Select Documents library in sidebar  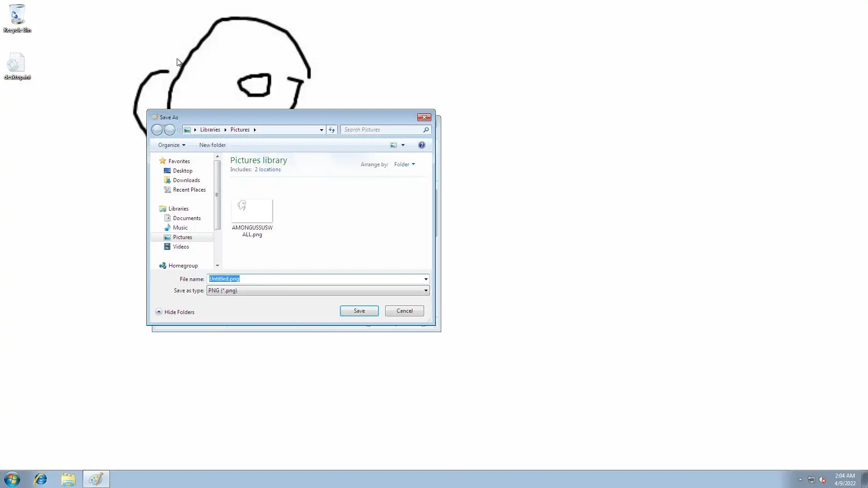186,218
